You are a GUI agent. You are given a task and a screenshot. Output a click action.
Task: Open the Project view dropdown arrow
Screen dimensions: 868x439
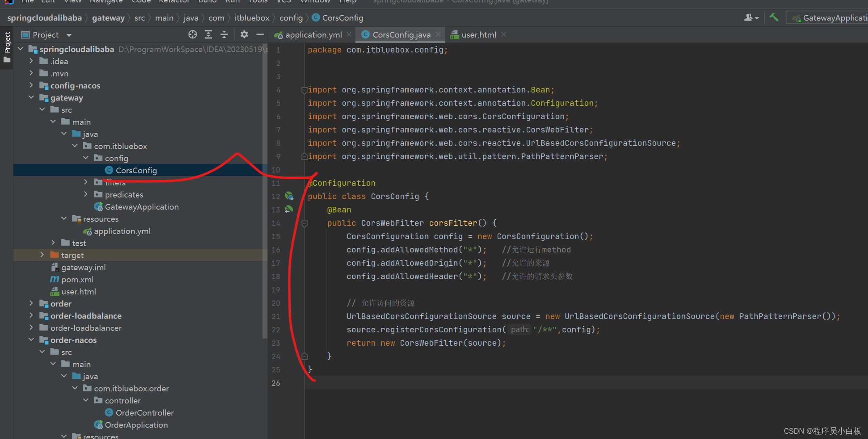point(69,35)
